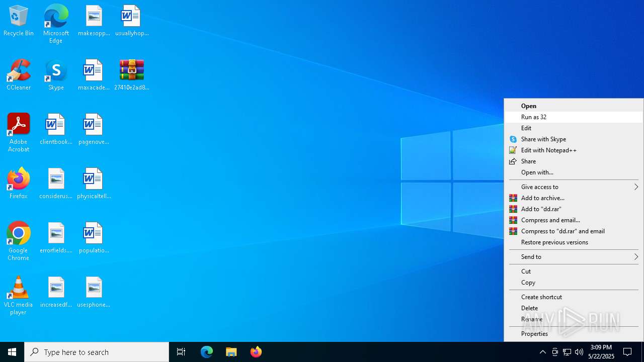Select the maxacade... Word document
This screenshot has height=362, width=644.
point(94,75)
